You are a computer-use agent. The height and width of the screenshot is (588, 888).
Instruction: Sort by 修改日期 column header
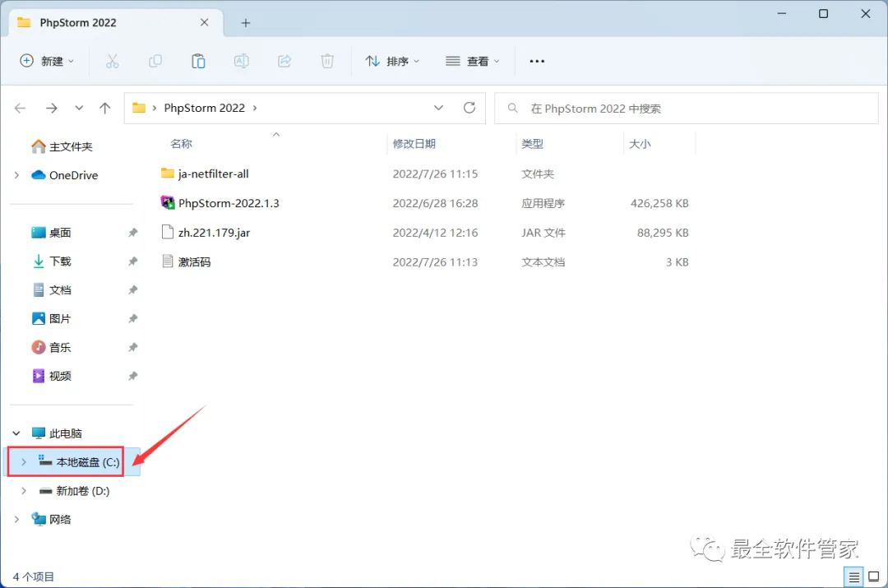(414, 144)
